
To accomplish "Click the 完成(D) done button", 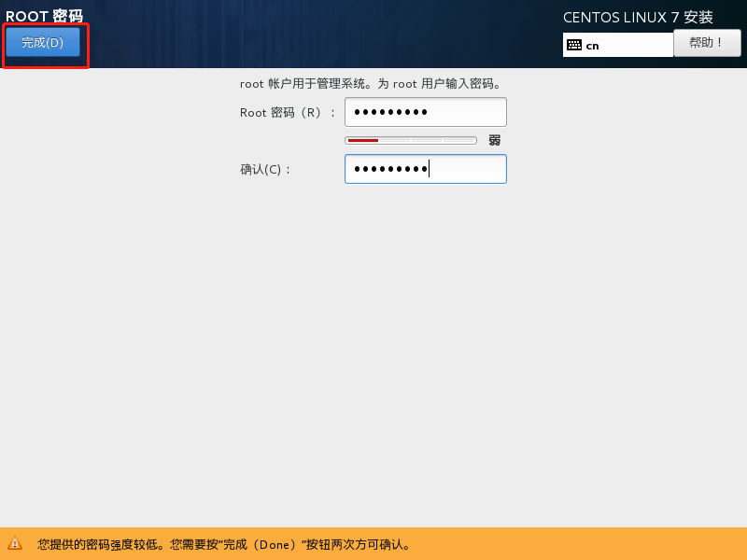I will (43, 42).
